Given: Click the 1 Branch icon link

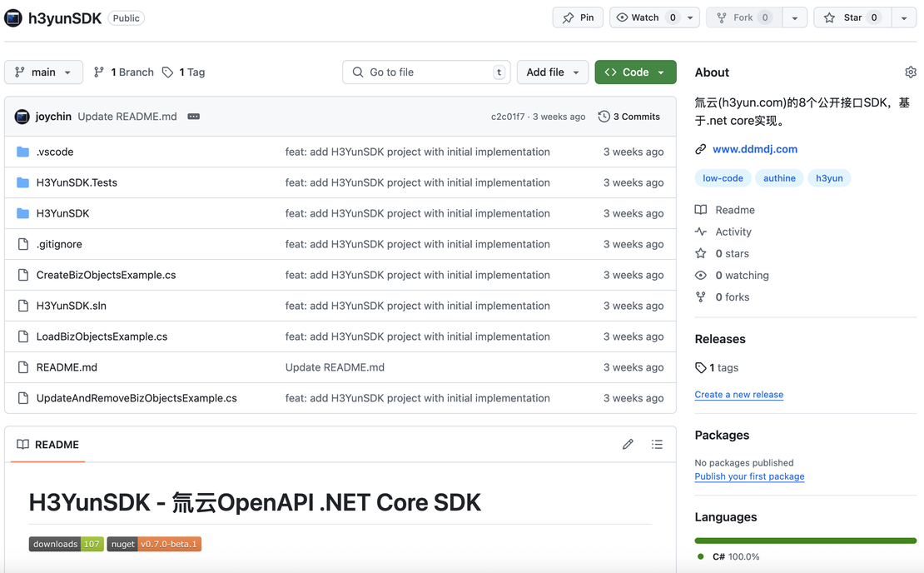Looking at the screenshot, I should tap(124, 72).
